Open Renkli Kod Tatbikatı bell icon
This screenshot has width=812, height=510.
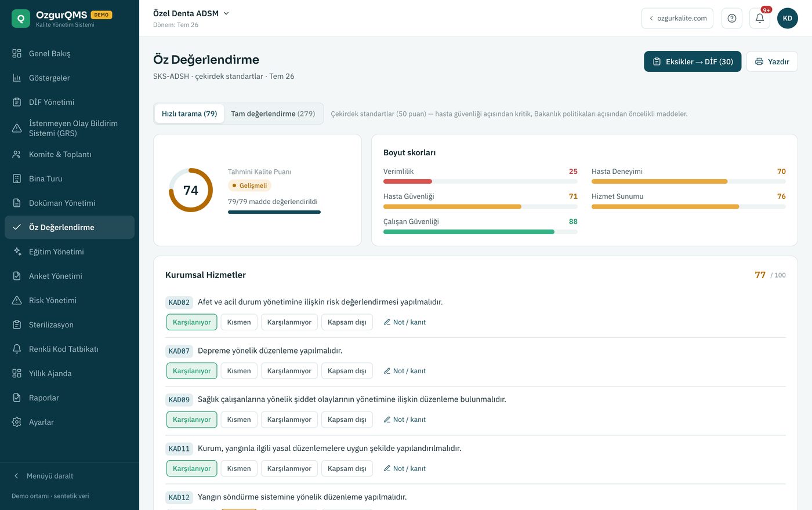pyautogui.click(x=17, y=349)
